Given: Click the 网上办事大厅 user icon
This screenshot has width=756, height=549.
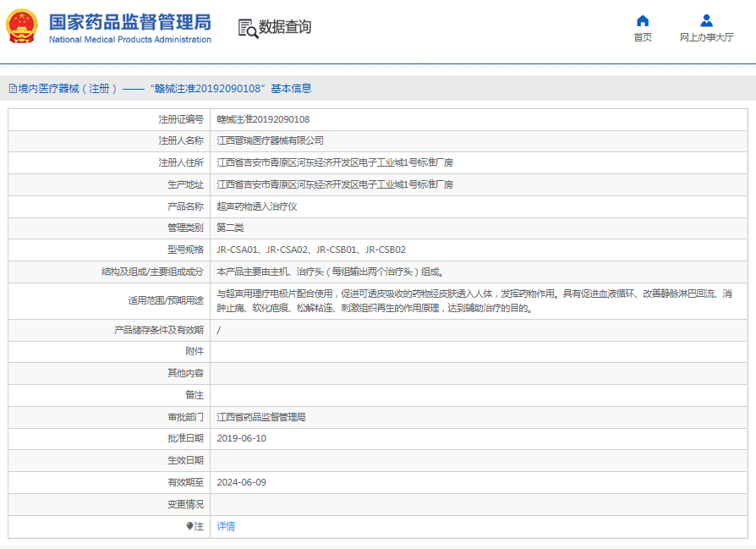Looking at the screenshot, I should point(706,21).
